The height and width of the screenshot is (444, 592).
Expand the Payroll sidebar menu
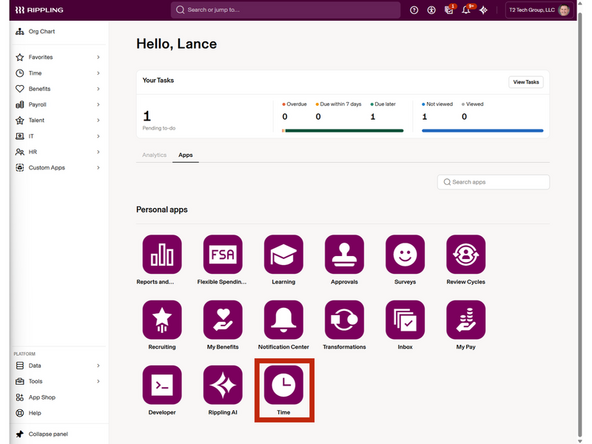coord(58,105)
